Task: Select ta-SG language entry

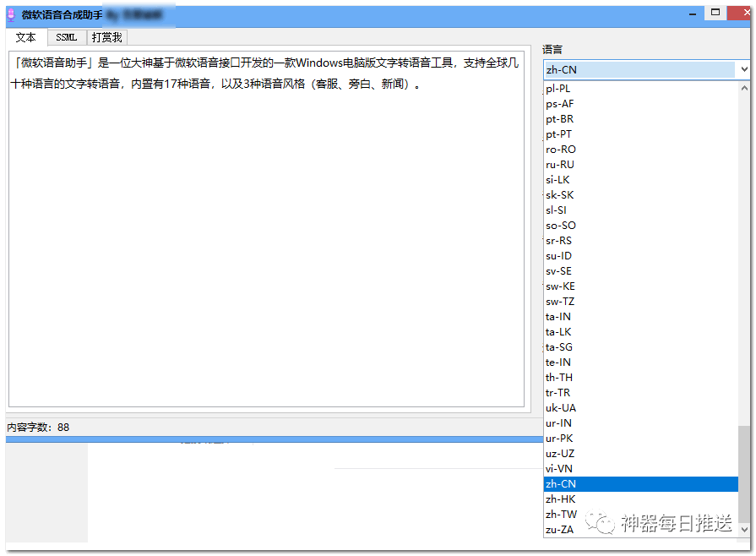Action: point(641,346)
